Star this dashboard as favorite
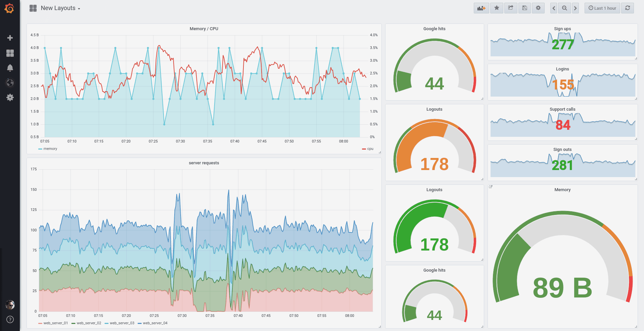 click(x=497, y=8)
